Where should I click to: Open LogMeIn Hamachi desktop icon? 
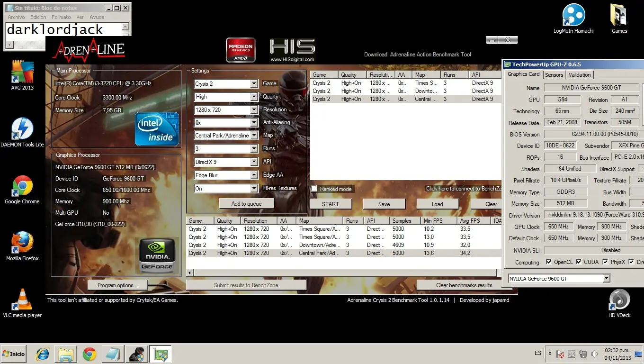[x=573, y=19]
